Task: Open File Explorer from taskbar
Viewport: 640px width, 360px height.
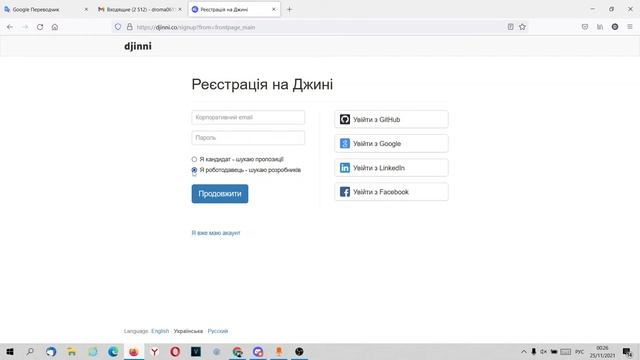Action: [x=71, y=351]
